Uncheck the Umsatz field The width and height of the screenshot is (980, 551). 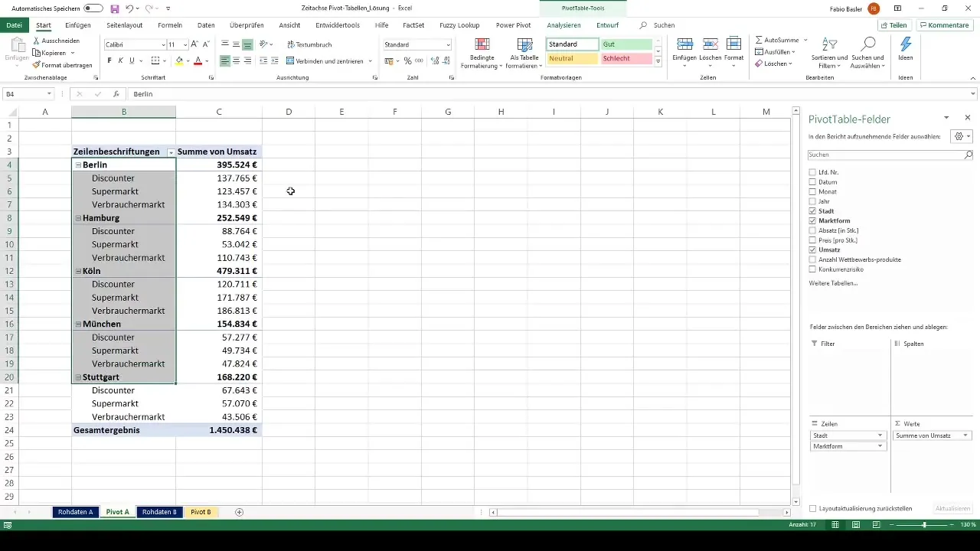[812, 249]
